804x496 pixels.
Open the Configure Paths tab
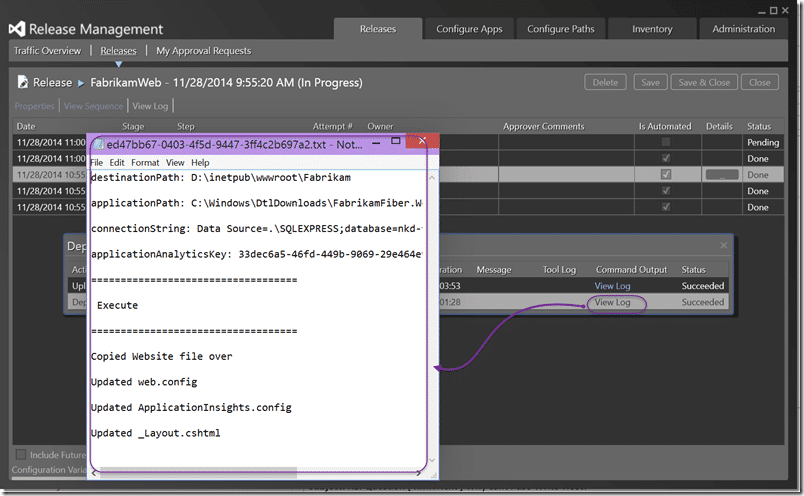(560, 29)
